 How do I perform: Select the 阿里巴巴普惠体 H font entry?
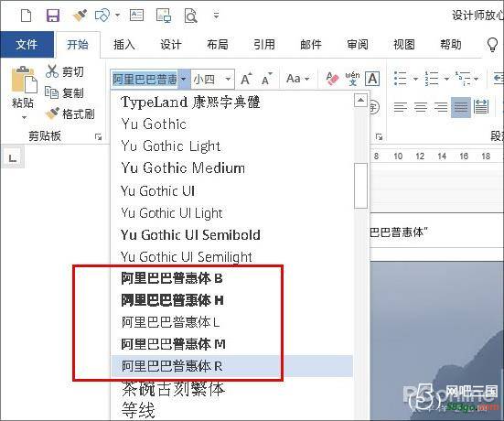(x=173, y=300)
